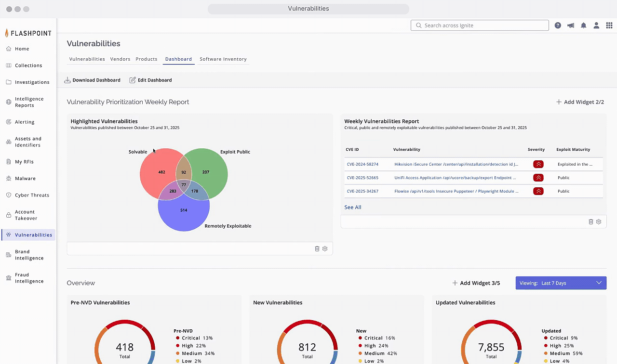The width and height of the screenshot is (617, 364).
Task: Open CVE-2025-52665 link
Action: tap(362, 178)
